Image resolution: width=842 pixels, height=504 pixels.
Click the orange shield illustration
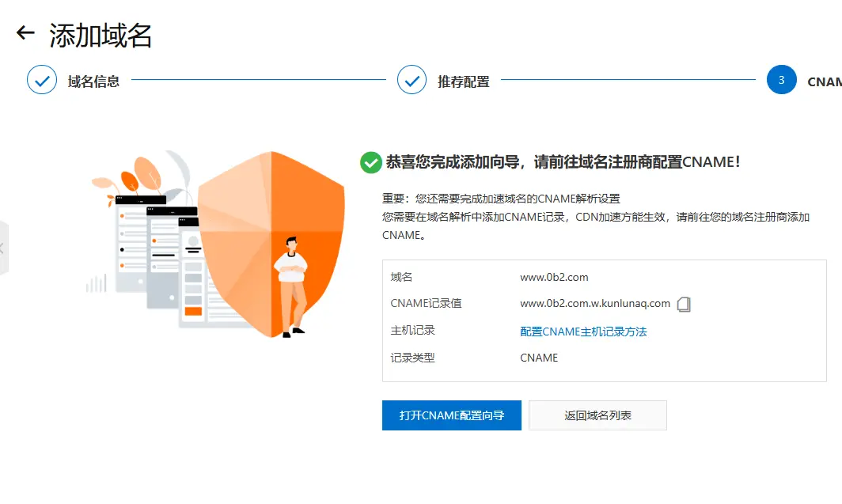tap(271, 244)
